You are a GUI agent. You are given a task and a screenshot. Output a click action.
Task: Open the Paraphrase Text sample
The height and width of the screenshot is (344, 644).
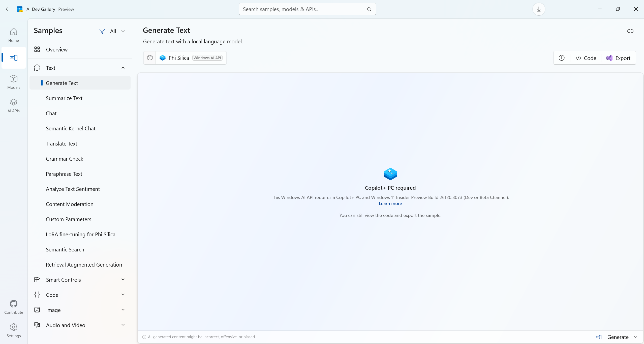click(x=80, y=174)
